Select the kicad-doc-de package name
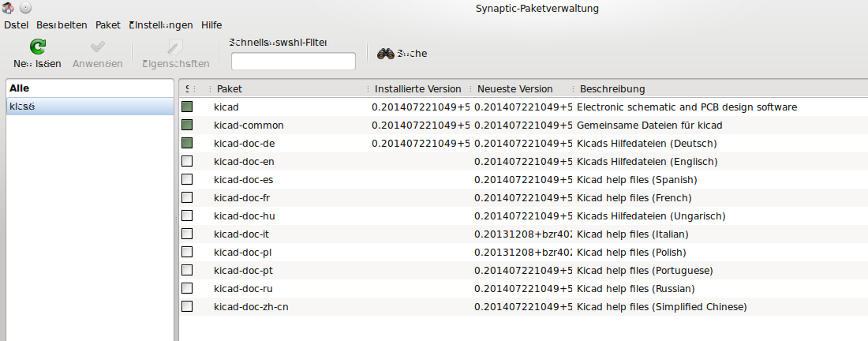 coord(244,144)
